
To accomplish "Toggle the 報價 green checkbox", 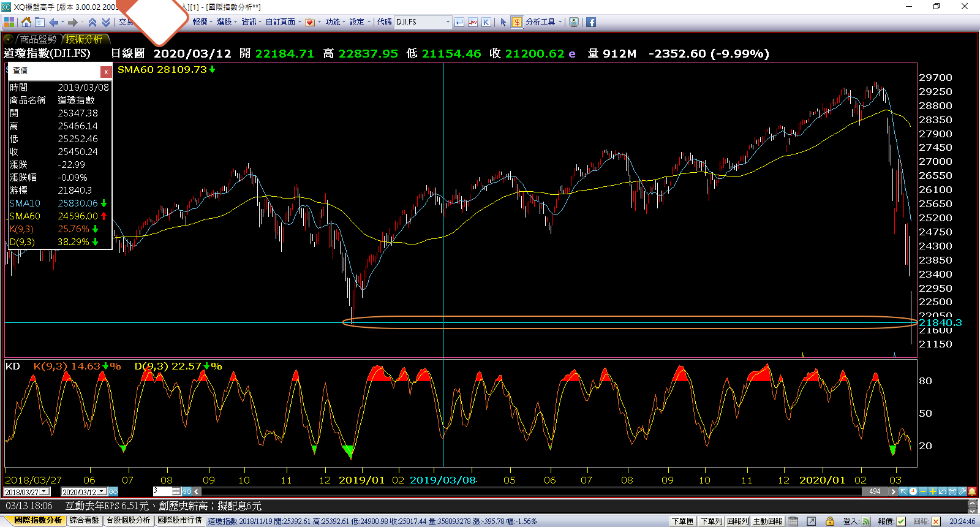I will [x=901, y=521].
